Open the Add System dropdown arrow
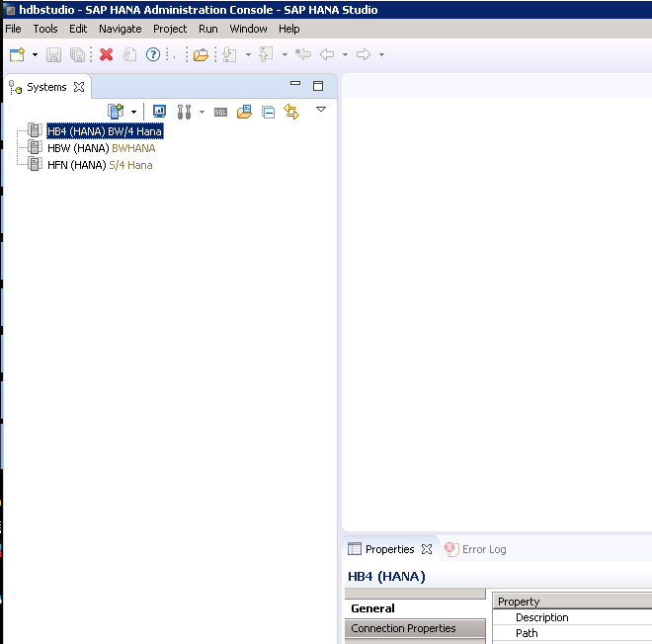This screenshot has height=644, width=652. (134, 112)
